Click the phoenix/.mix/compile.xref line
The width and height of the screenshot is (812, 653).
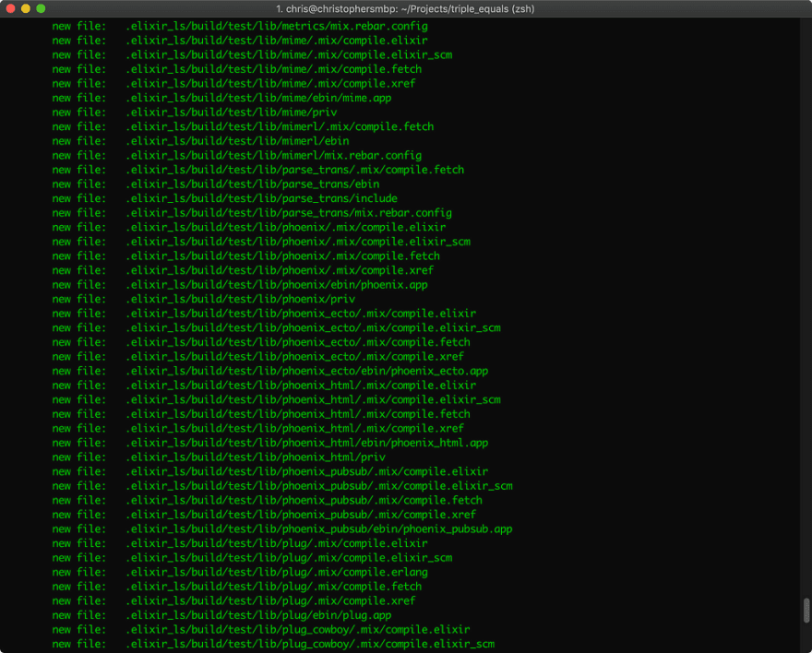(x=243, y=270)
